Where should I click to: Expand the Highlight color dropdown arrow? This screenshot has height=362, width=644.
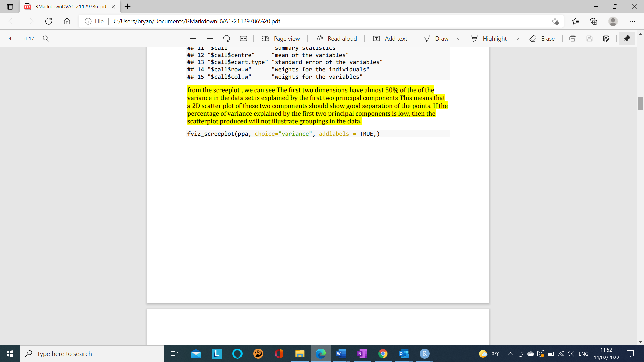coord(517,39)
